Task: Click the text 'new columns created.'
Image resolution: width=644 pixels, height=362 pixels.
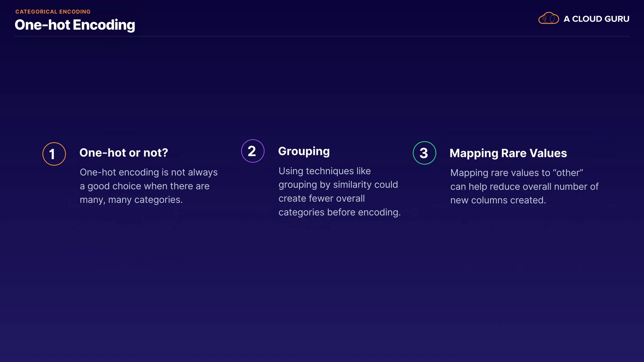Action: [498, 200]
